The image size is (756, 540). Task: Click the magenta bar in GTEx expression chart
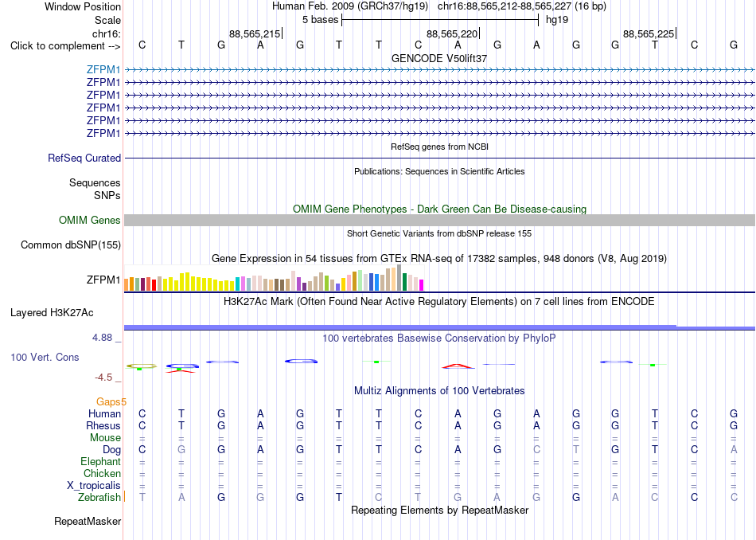(422, 285)
